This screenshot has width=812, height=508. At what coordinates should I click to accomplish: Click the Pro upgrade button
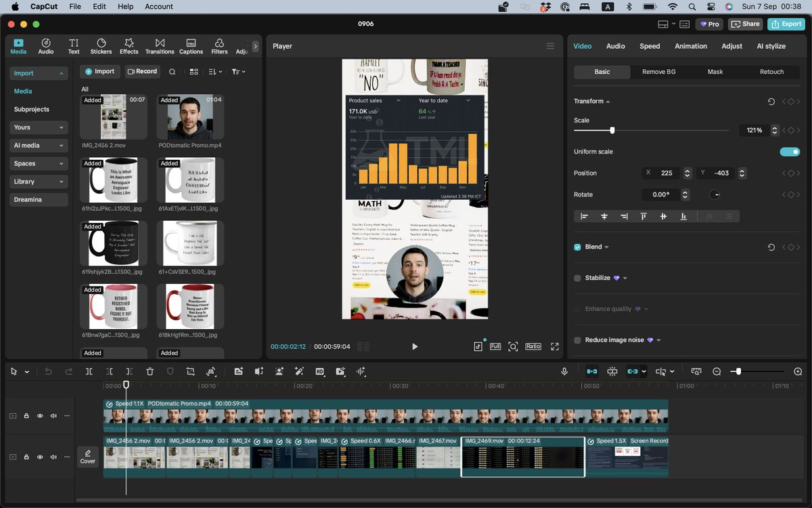[x=709, y=24]
